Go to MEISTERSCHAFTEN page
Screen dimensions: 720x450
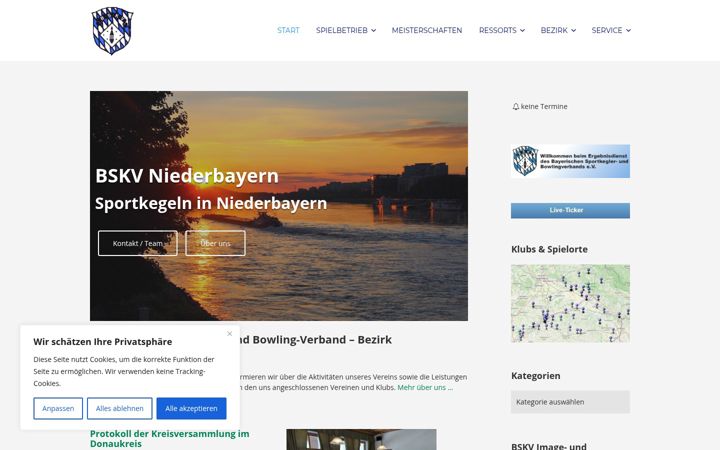tap(427, 30)
